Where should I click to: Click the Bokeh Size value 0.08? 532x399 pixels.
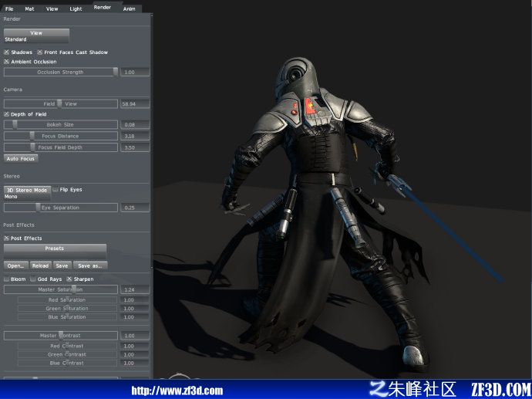coord(135,124)
